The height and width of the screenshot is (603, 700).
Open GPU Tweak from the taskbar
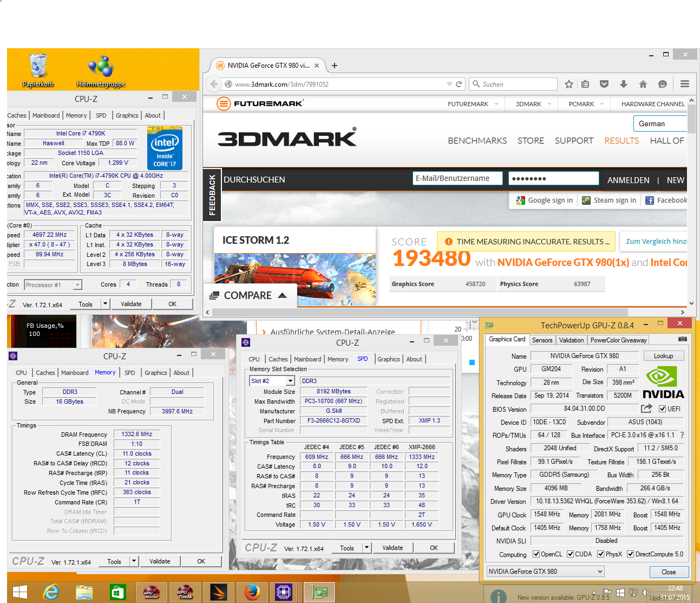click(185, 593)
